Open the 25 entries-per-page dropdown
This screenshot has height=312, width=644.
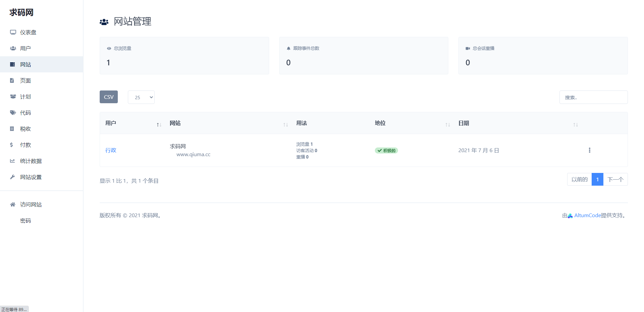[141, 97]
